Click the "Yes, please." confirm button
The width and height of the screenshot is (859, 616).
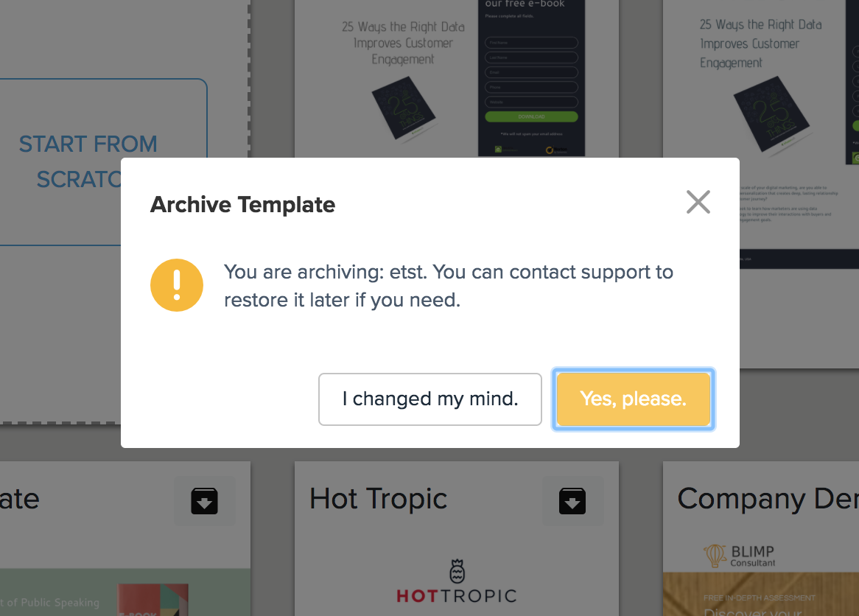[634, 399]
